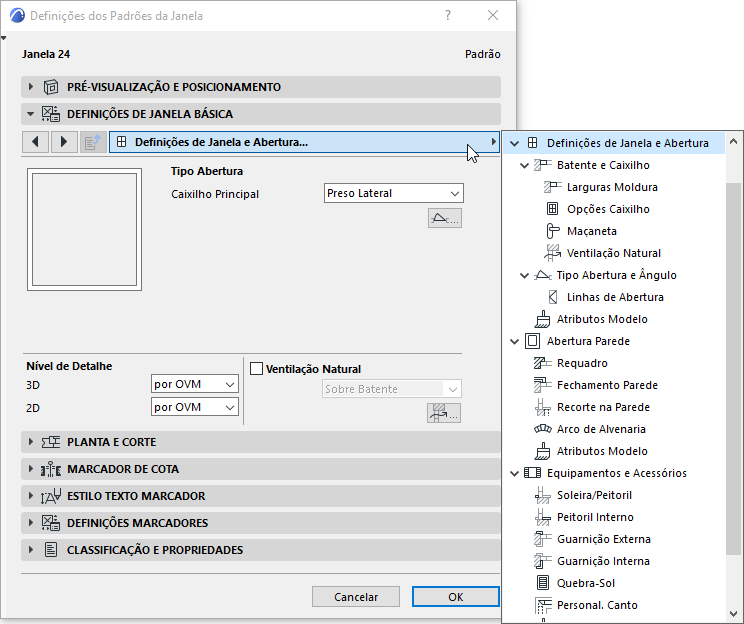The width and height of the screenshot is (744, 624).
Task: Click the Soleira/Peitoril icon
Action: tap(542, 495)
